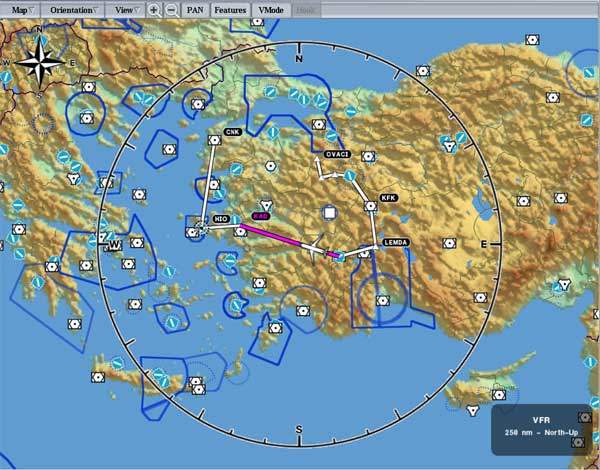Viewport: 600px width, 470px height.
Task: Click the LEMDA waypoint label
Action: coord(396,243)
